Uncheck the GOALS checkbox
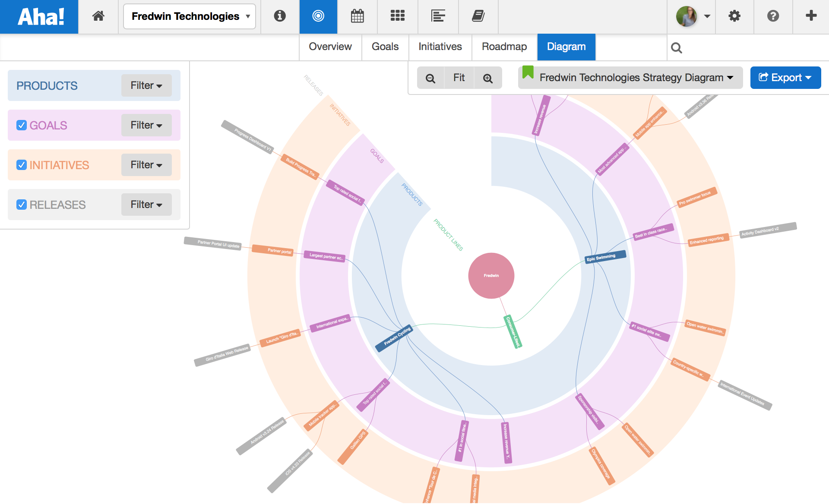 click(22, 125)
